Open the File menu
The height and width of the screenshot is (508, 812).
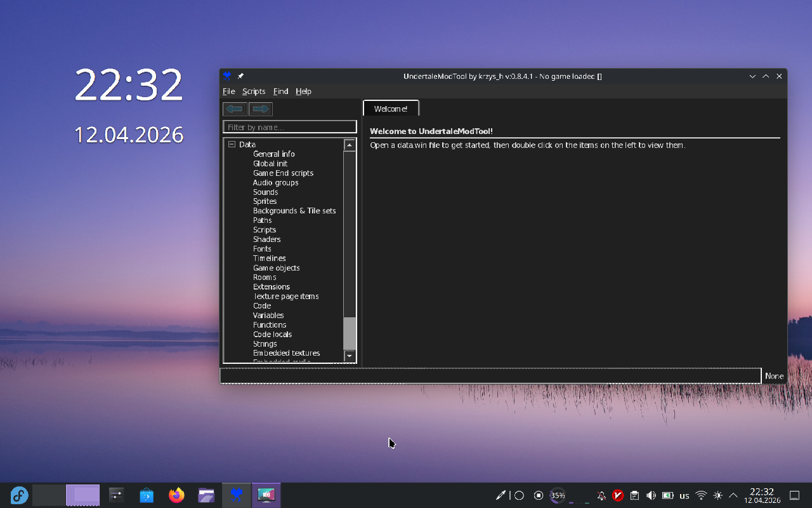point(228,91)
